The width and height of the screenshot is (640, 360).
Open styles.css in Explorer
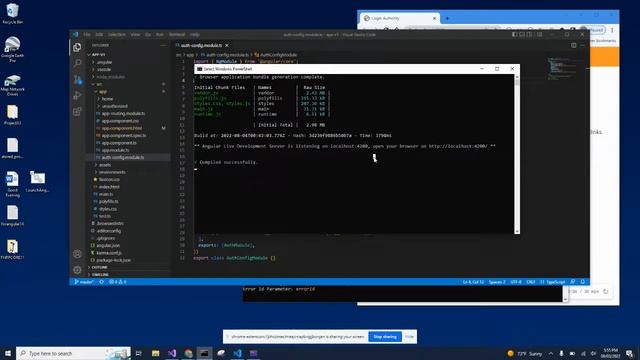pyautogui.click(x=108, y=209)
